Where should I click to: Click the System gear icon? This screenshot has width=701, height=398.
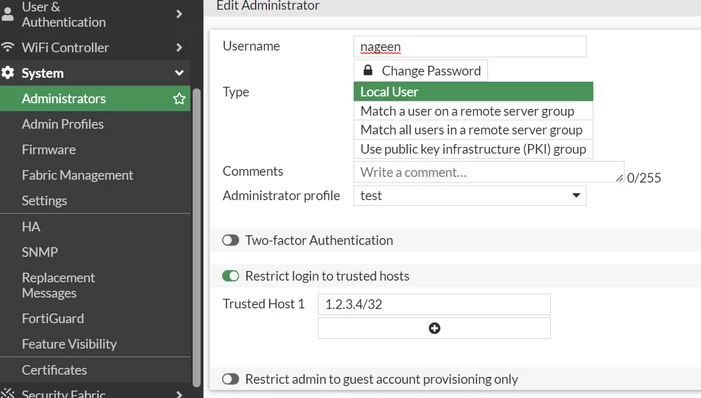(x=8, y=72)
